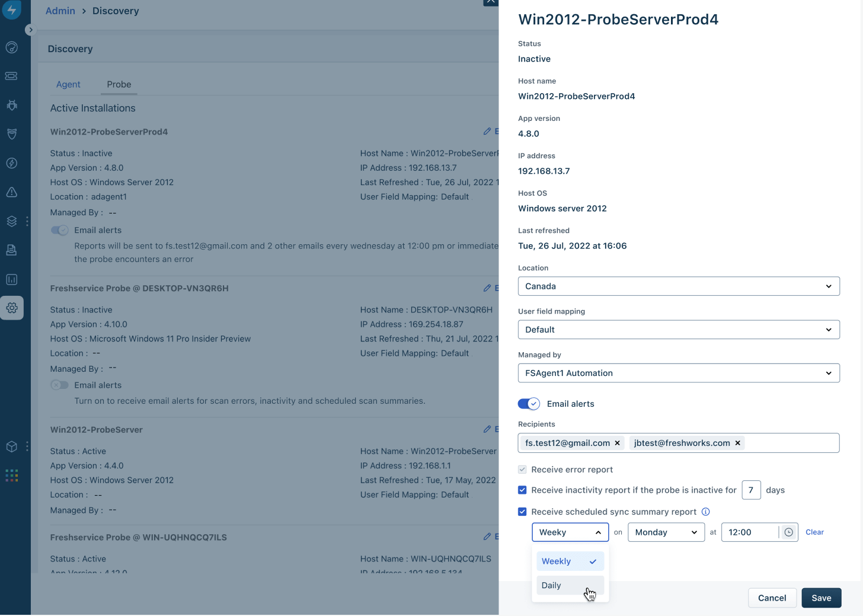Edit Freshservice Probe @ WIN-UQHNQCQ7ILS pencil icon
The image size is (863, 616).
pos(487,537)
